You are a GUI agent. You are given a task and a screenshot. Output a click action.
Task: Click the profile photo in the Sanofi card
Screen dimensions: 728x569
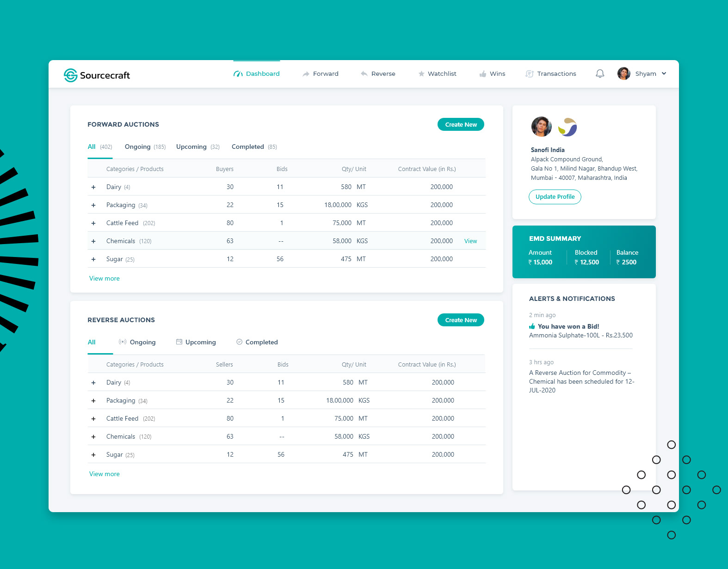click(541, 127)
